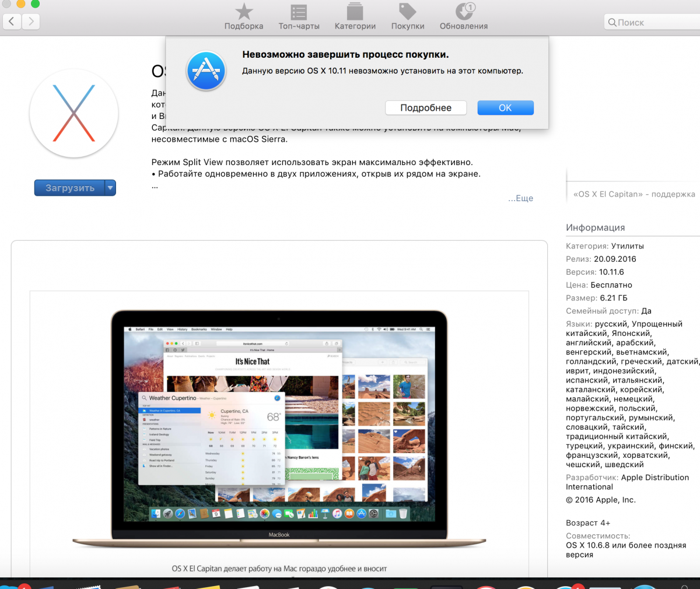700x589 pixels.
Task: Click the App Store icon in the dialog
Action: (206, 71)
